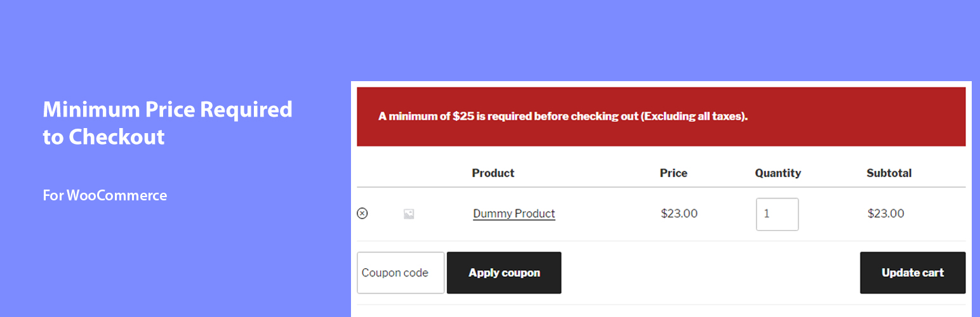
Task: Click into the Coupon code field
Action: tap(401, 273)
